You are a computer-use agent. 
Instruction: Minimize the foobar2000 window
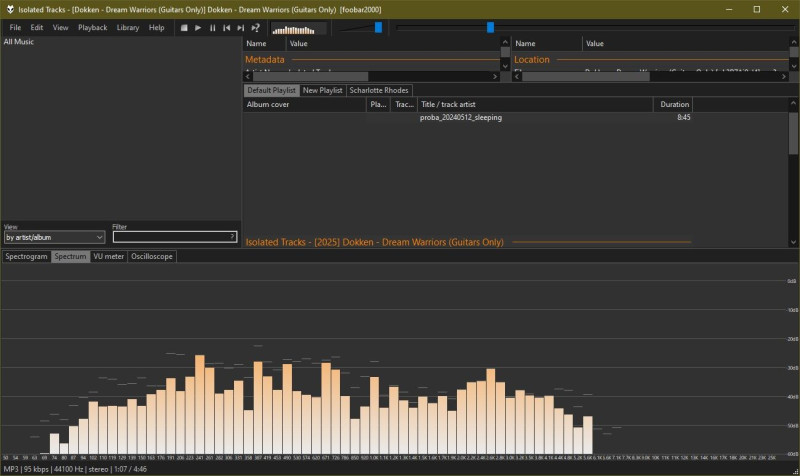pos(729,9)
